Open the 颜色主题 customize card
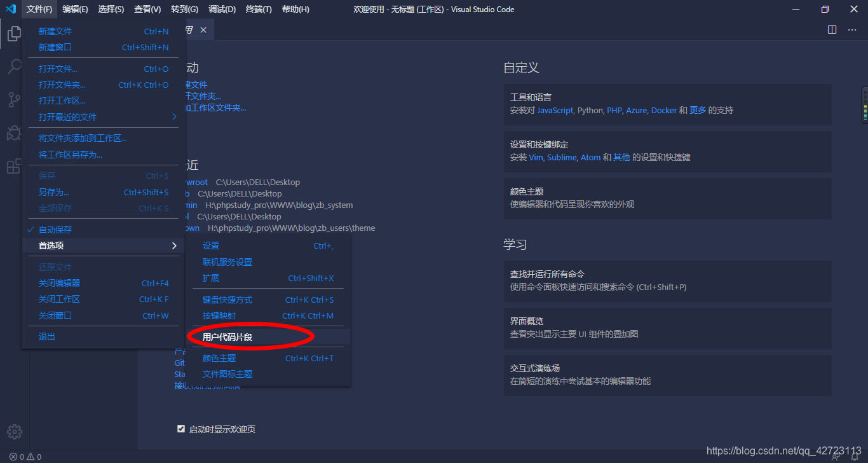868x463 pixels. [x=668, y=198]
